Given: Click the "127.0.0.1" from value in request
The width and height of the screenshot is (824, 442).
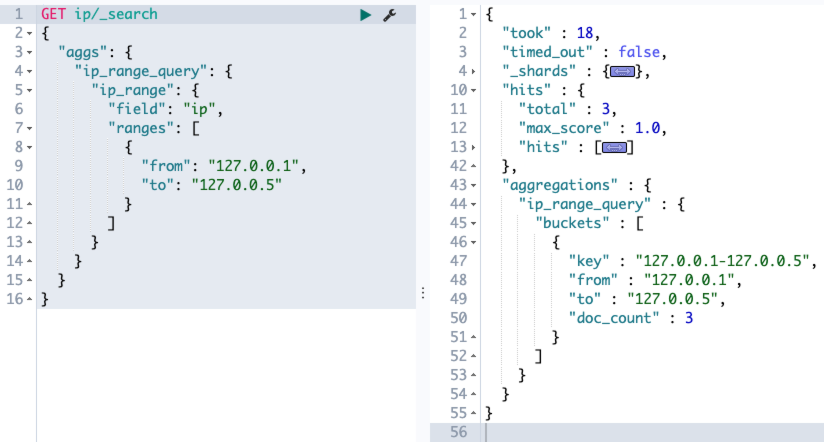Looking at the screenshot, I should point(253,166).
